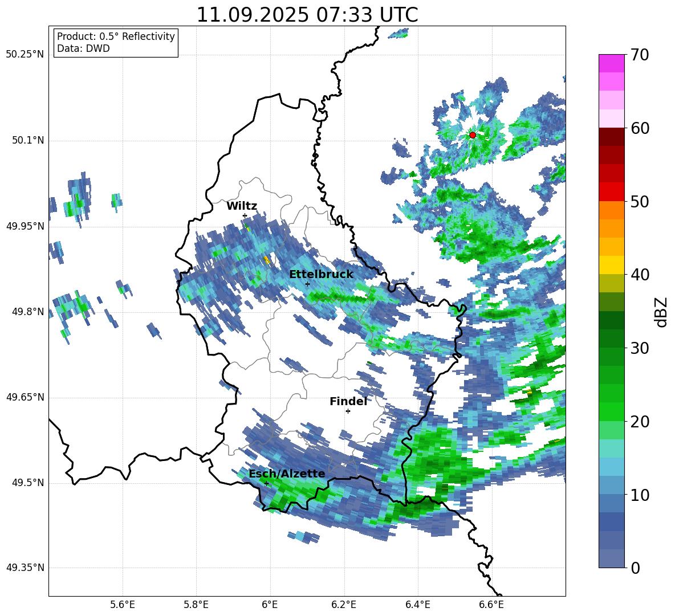675x616 pixels.
Task: Click the 50.25°N latitude label
Action: pyautogui.click(x=25, y=55)
